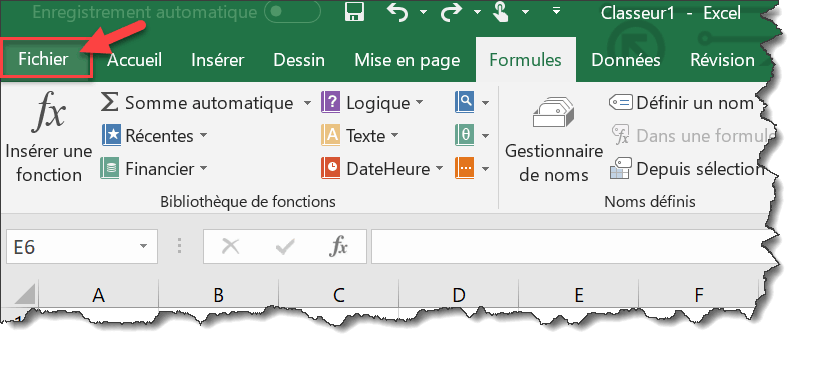Open the Financier functions dropdown
The width and height of the screenshot is (818, 366).
click(x=154, y=169)
